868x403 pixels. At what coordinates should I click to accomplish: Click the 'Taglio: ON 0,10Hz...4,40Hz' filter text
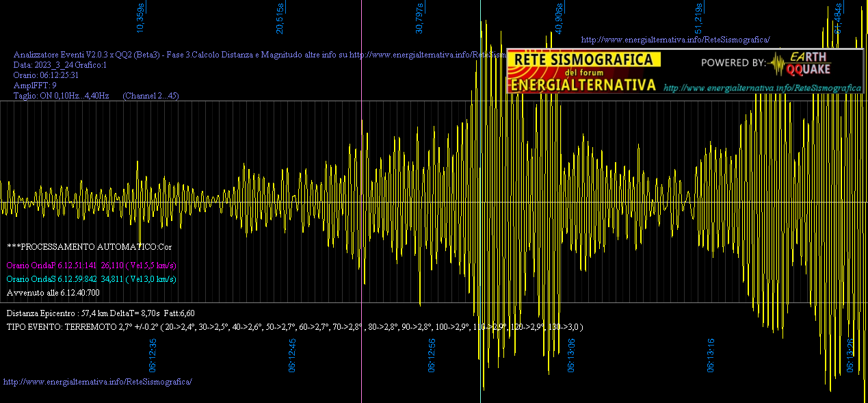click(62, 96)
